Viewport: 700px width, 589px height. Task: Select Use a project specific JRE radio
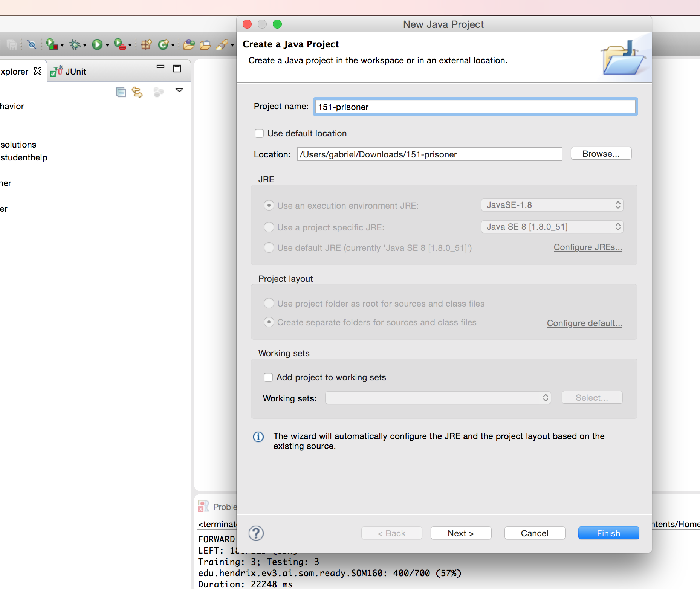tap(269, 227)
